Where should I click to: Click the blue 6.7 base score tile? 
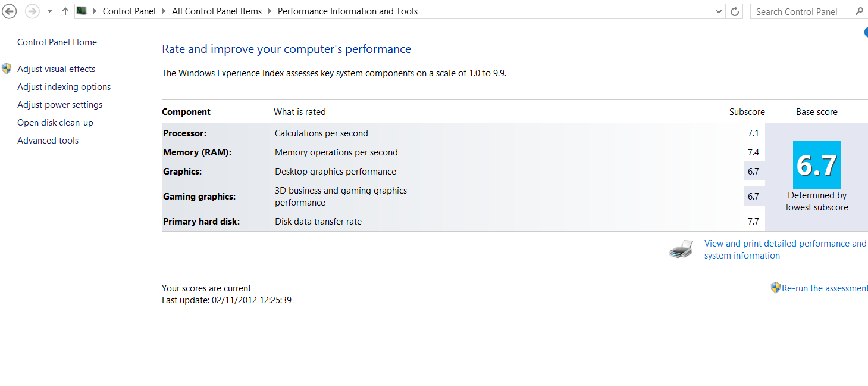(x=816, y=165)
